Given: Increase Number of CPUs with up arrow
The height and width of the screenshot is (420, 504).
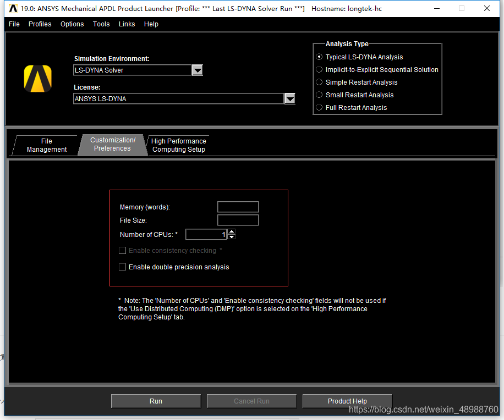Looking at the screenshot, I should (232, 231).
